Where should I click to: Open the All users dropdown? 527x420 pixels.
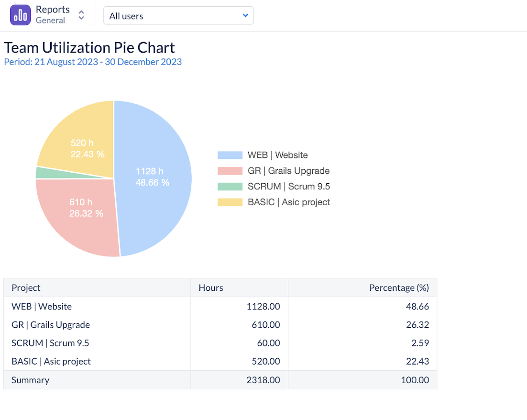178,16
